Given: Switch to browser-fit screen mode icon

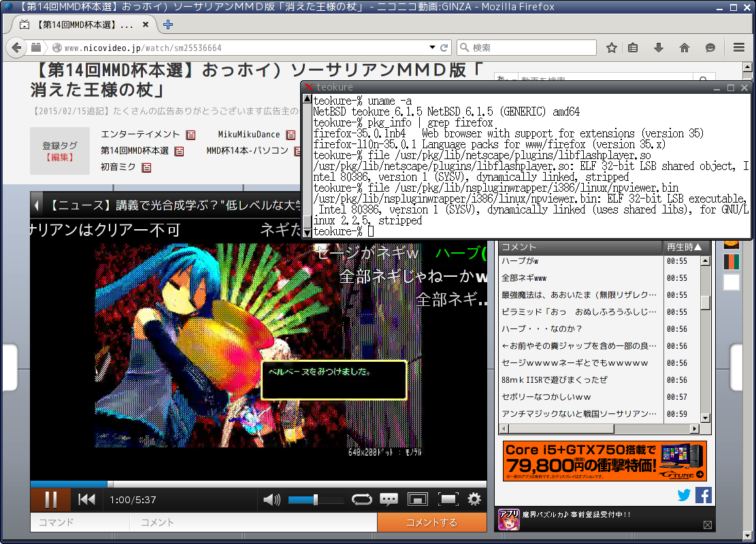Looking at the screenshot, I should coord(418,500).
